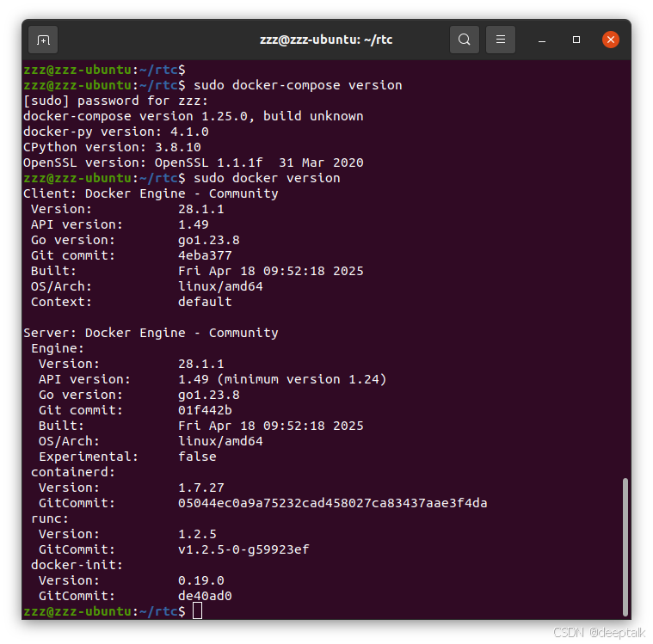Click the OpenSSL 1.1.1f version line
This screenshot has width=653, height=644.
(x=194, y=163)
